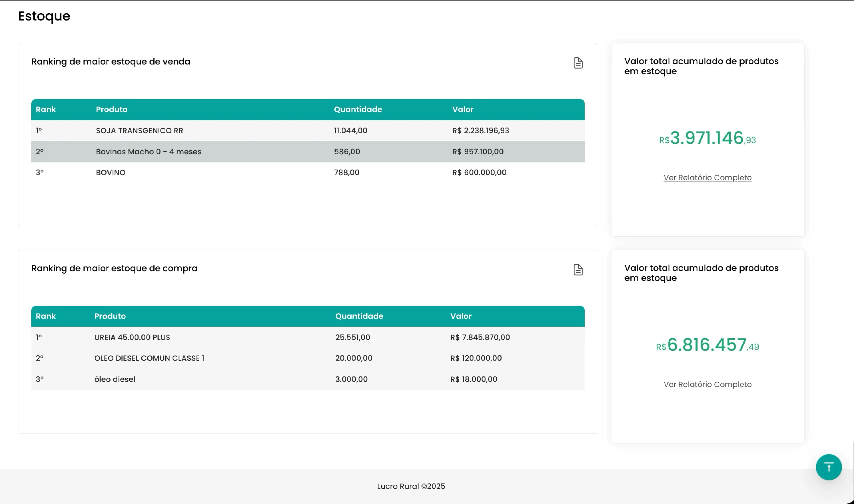Click the Valor header in sales table
The width and height of the screenshot is (854, 504).
[463, 109]
